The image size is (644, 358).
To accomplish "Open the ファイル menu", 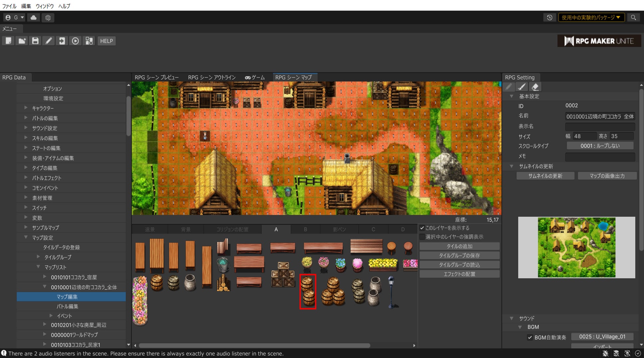I will click(x=9, y=6).
